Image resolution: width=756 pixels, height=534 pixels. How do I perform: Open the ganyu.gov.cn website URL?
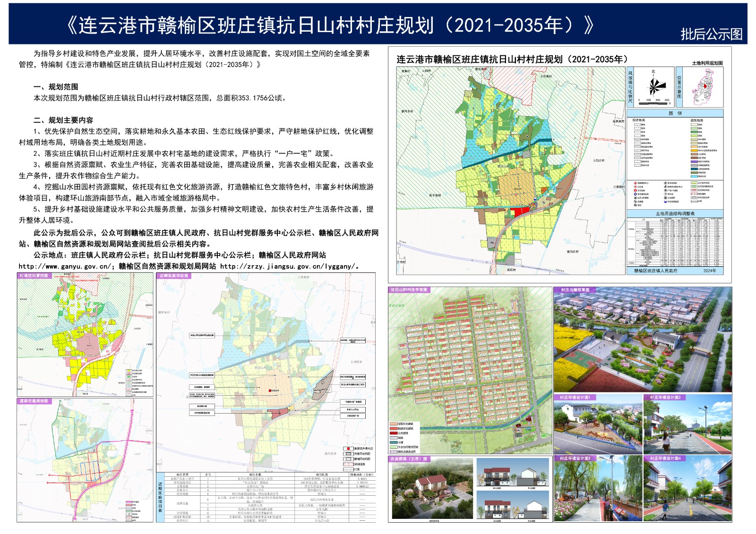point(66,266)
